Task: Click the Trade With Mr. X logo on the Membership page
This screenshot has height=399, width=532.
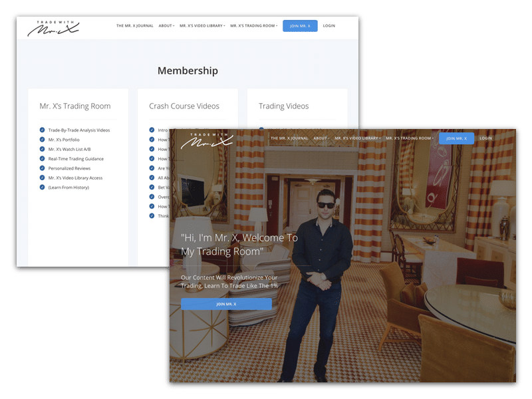Action: [53, 27]
